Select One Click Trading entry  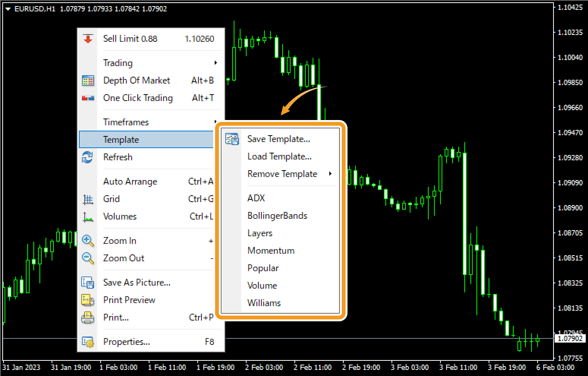pos(151,98)
